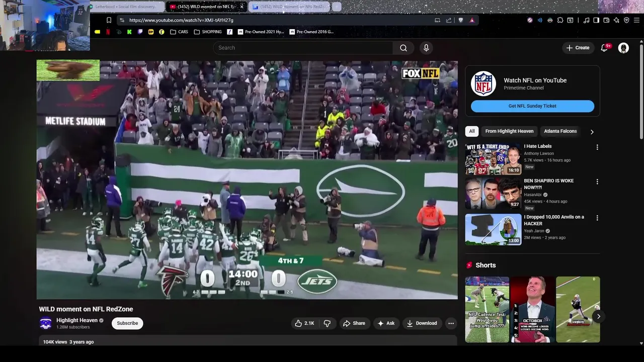Open the YouTube account avatar menu

coord(623,48)
